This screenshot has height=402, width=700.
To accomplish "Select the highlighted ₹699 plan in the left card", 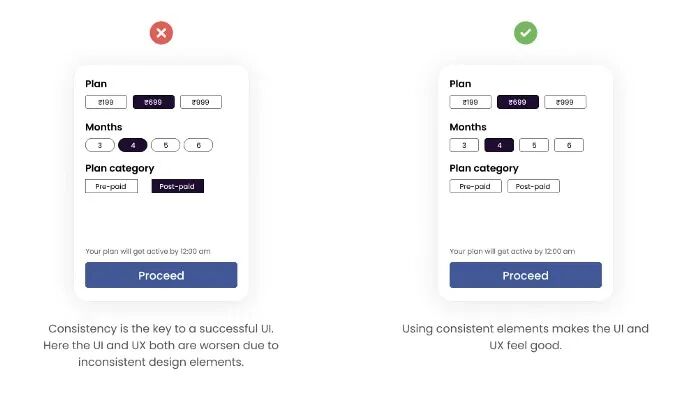I will 154,102.
